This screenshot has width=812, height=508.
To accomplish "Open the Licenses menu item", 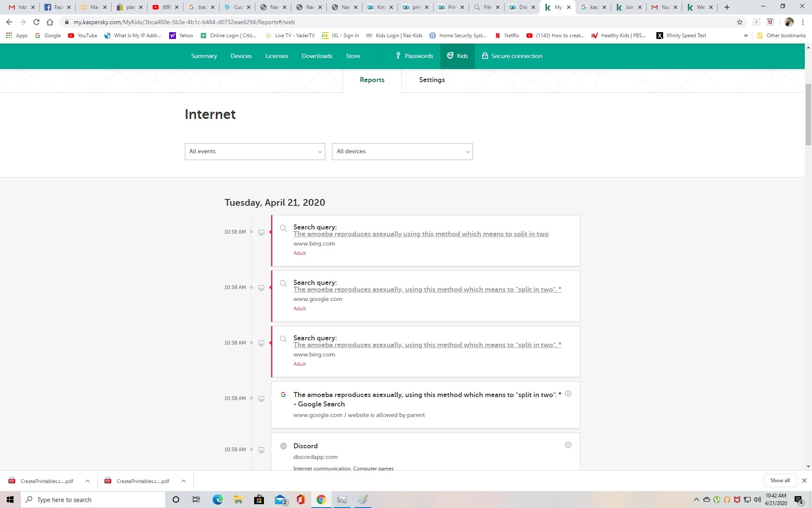I will 277,56.
